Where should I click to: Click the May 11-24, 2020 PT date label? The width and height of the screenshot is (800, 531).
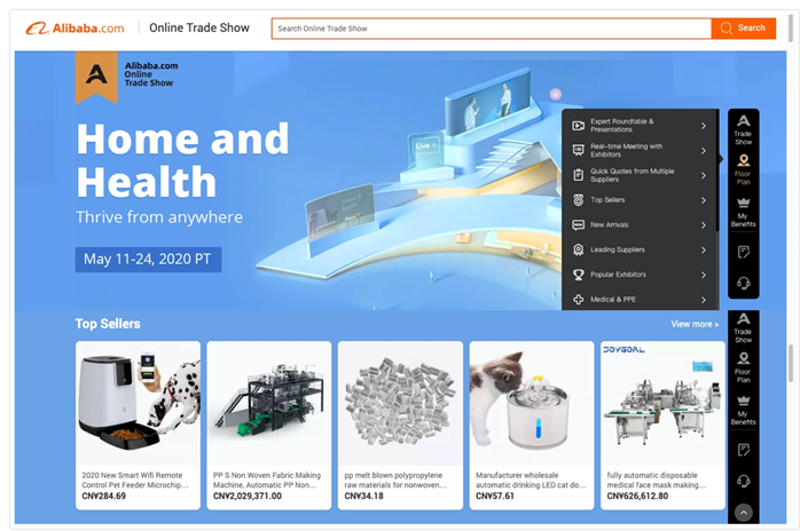148,259
